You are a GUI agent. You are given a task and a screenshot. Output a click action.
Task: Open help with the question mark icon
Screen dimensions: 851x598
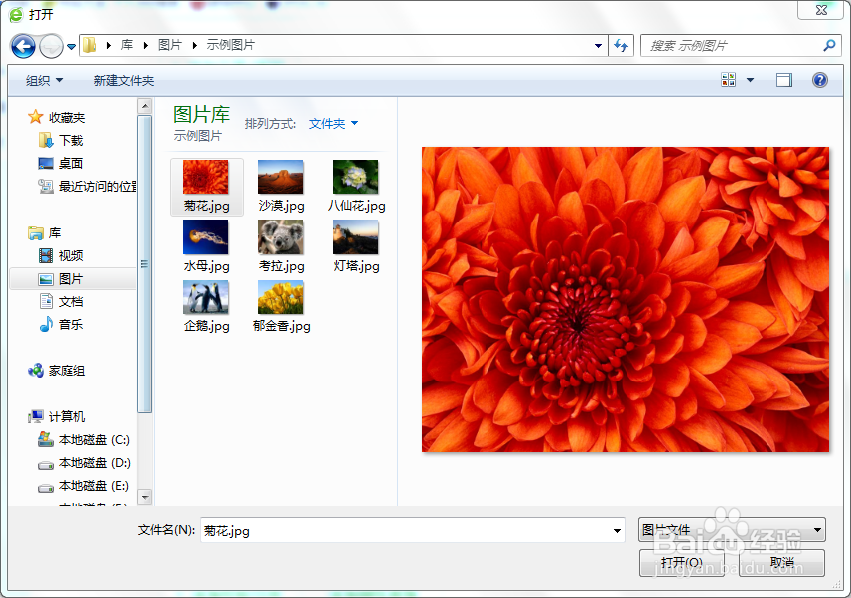point(820,80)
